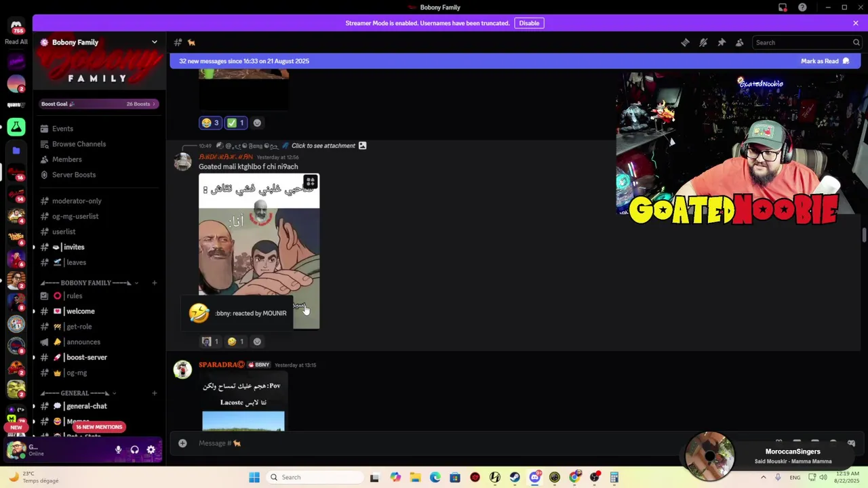Open the server folder icon
The height and width of the screenshot is (488, 868).
pos(16,150)
